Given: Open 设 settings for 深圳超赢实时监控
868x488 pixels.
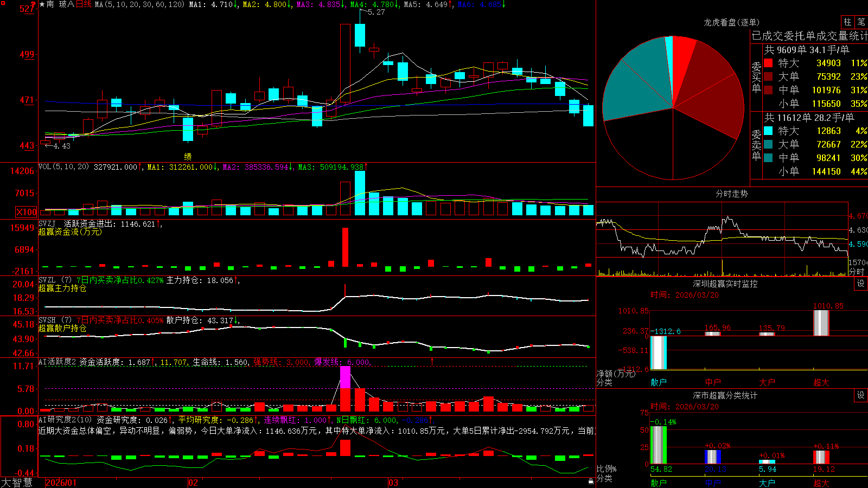Looking at the screenshot, I should click(x=860, y=284).
